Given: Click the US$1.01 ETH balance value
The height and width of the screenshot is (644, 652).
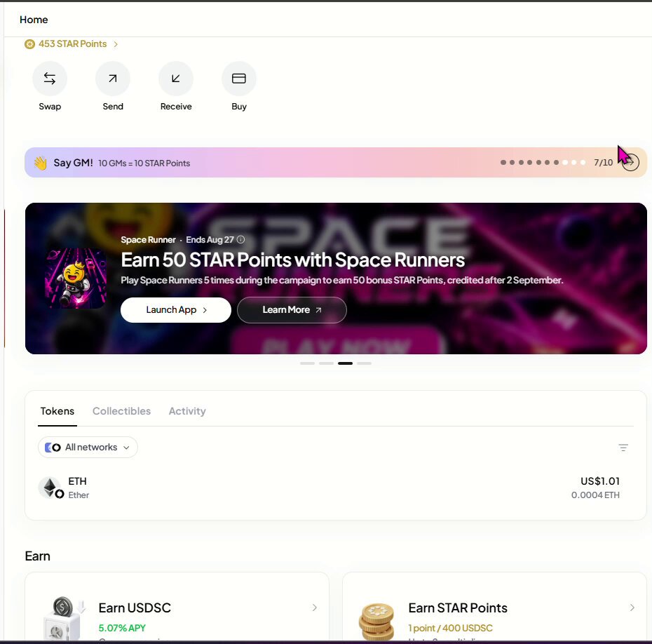Looking at the screenshot, I should pos(600,481).
